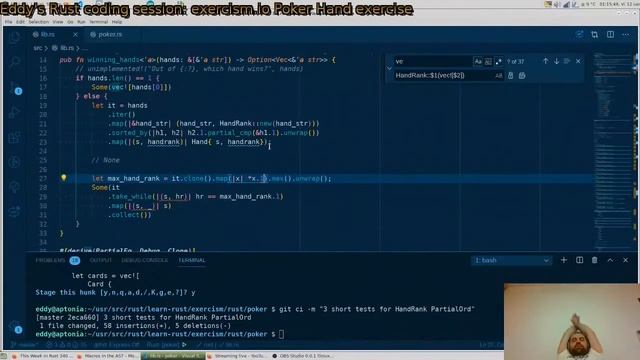This screenshot has width=640, height=360.
Task: Close the bottom terminal panel
Action: pos(626,260)
